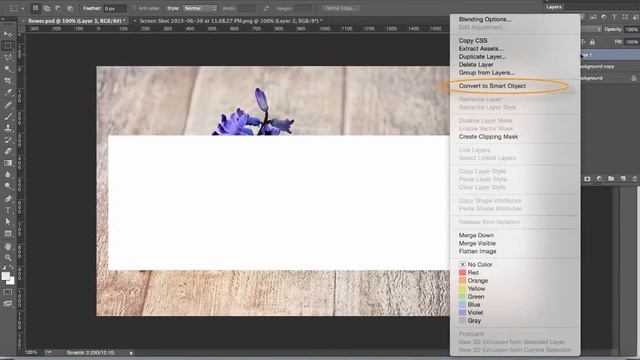The width and height of the screenshot is (640, 360).
Task: Choose Copy CSS menu entry
Action: [473, 40]
